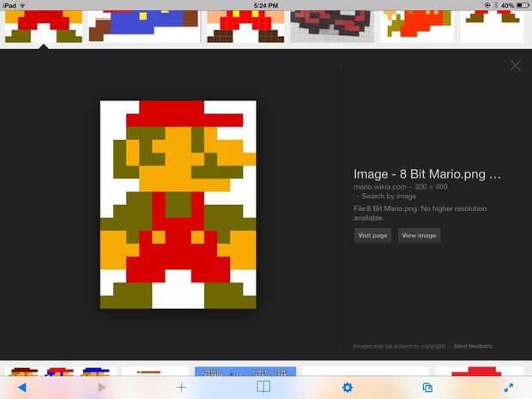This screenshot has height=399, width=532.
Task: Select the blue overalls Mario thumbnail
Action: [x=143, y=26]
